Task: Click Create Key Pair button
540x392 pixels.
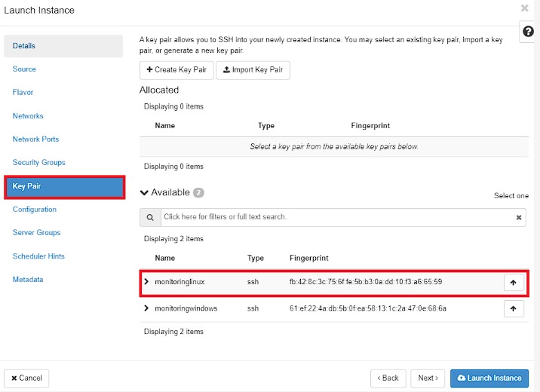Action: coord(176,70)
